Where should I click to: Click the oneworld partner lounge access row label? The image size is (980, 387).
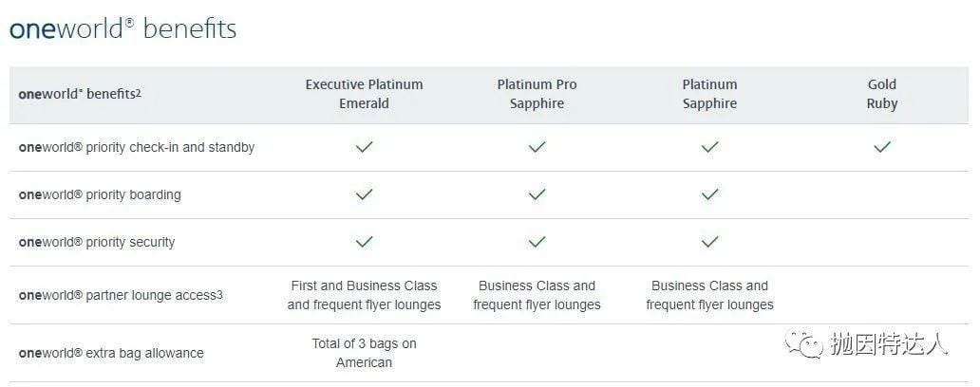point(121,295)
